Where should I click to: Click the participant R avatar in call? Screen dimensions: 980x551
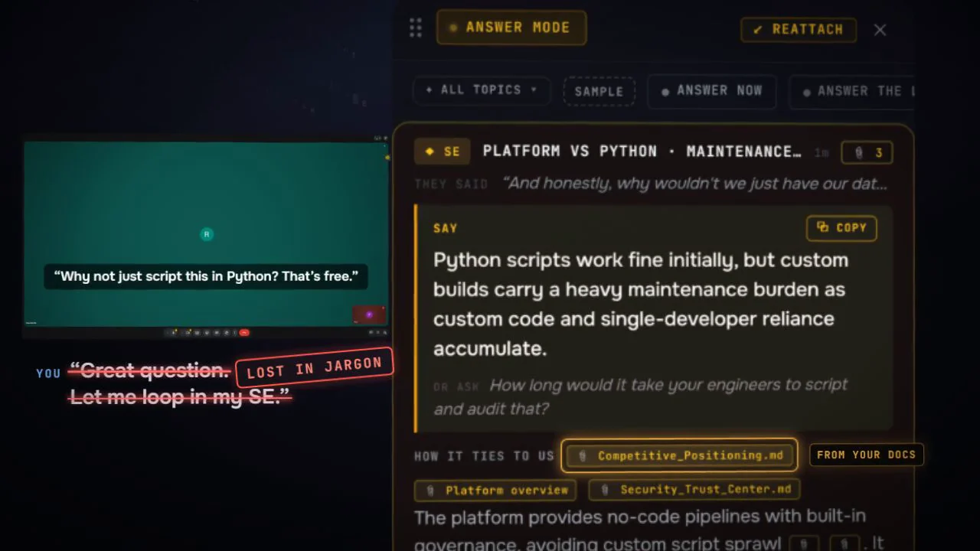207,234
